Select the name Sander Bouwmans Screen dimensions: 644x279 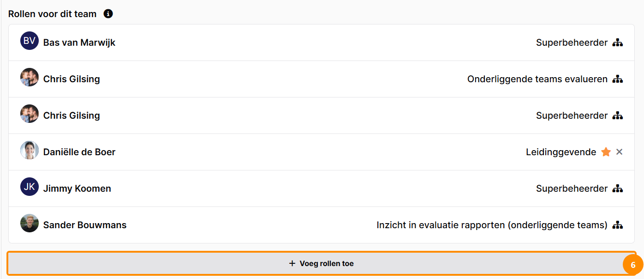coord(85,225)
